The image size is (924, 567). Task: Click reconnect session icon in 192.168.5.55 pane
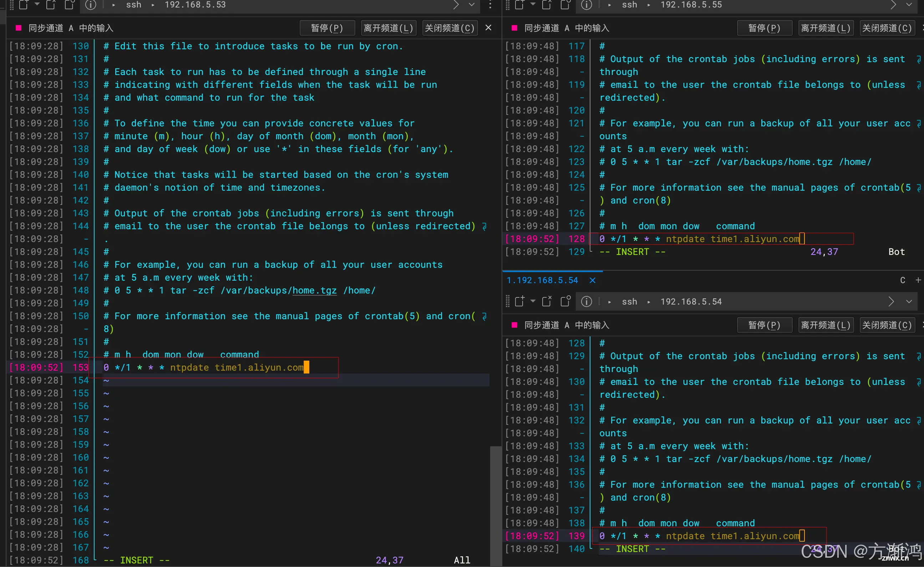point(565,5)
